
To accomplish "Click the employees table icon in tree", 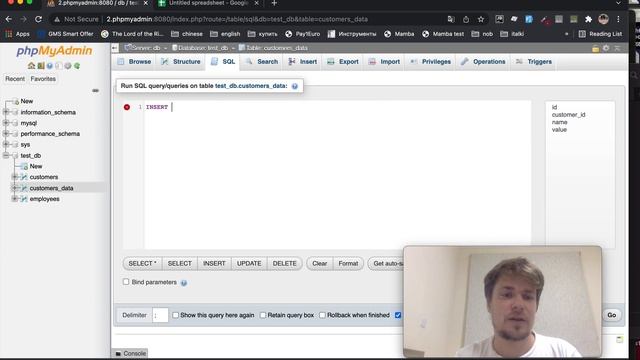I will tap(24, 199).
